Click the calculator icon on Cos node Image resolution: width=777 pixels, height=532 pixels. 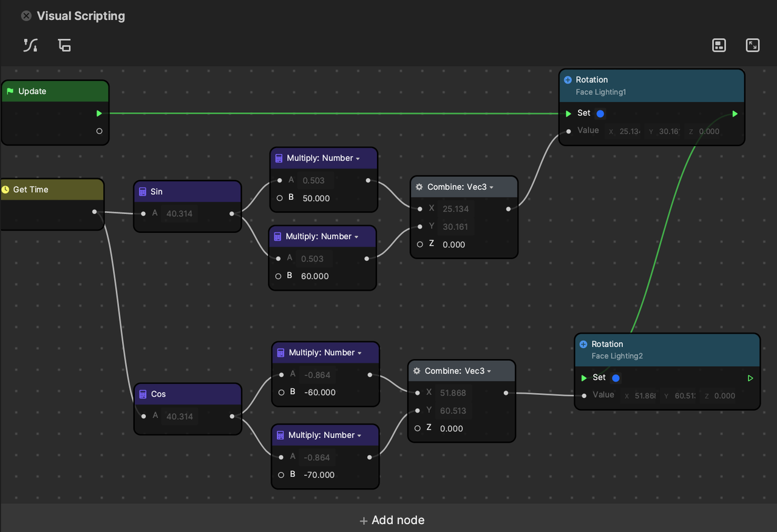tap(143, 394)
